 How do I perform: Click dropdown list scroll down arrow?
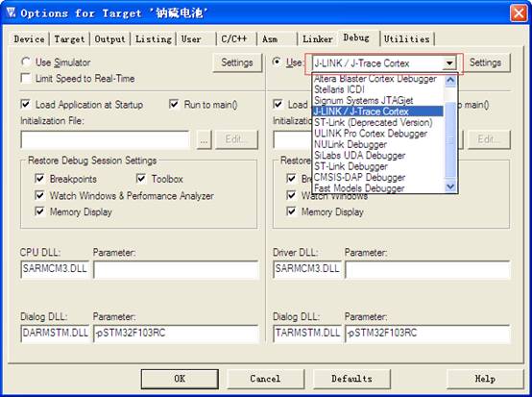coord(450,186)
